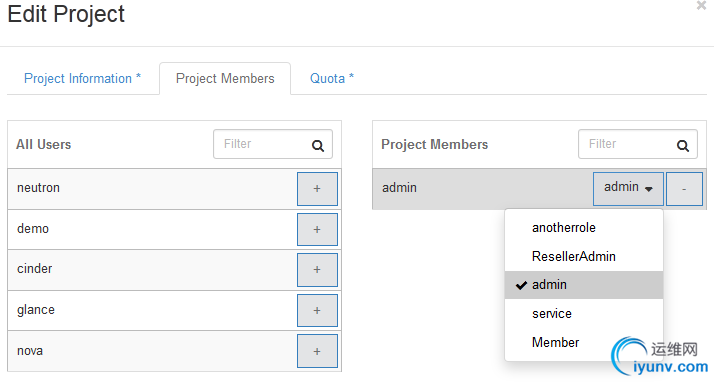Image resolution: width=714 pixels, height=383 pixels.
Task: Add glance user with plus button
Action: click(x=317, y=310)
